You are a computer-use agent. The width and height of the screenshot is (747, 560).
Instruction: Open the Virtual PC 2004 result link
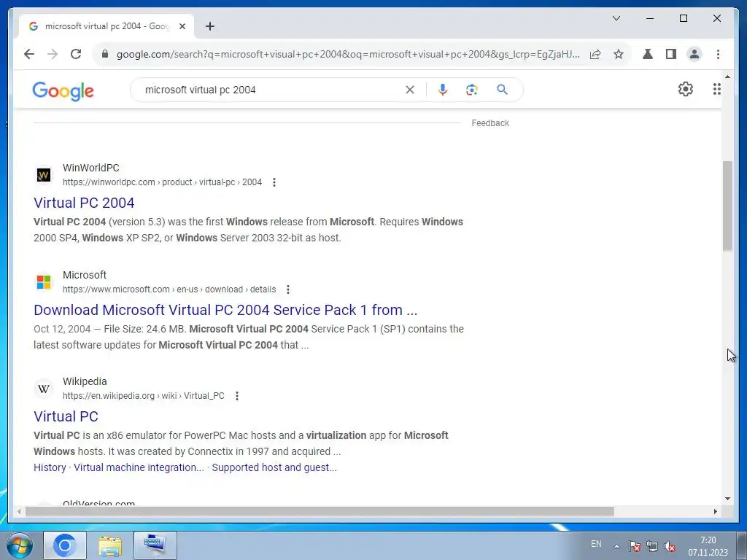[84, 203]
